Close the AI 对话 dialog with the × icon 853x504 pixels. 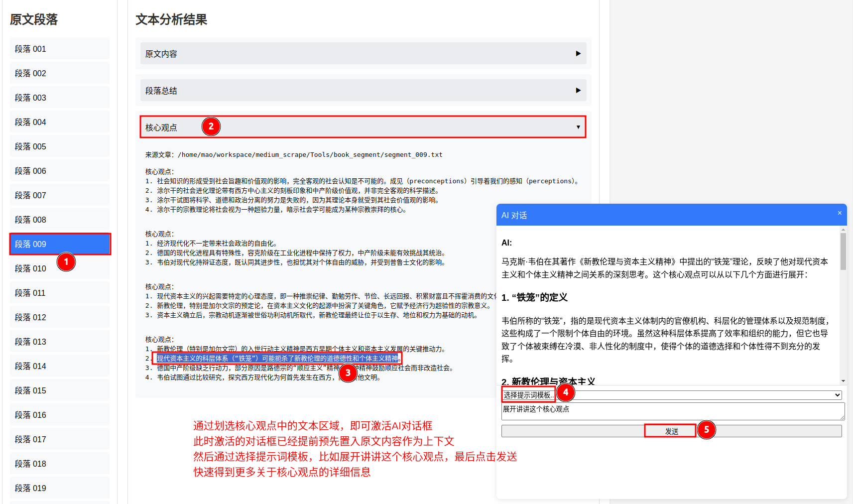coord(839,214)
